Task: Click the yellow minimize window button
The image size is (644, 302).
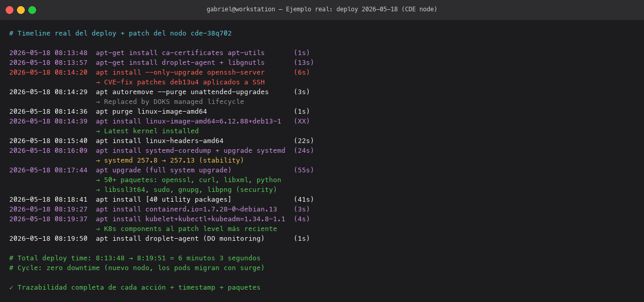Action: [x=21, y=10]
